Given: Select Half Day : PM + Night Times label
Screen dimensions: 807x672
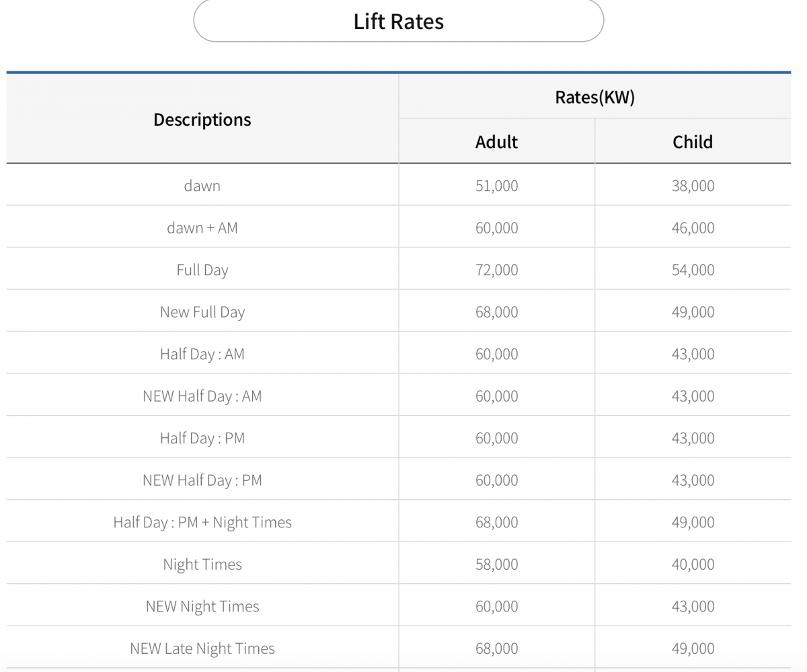Looking at the screenshot, I should coord(202,523).
